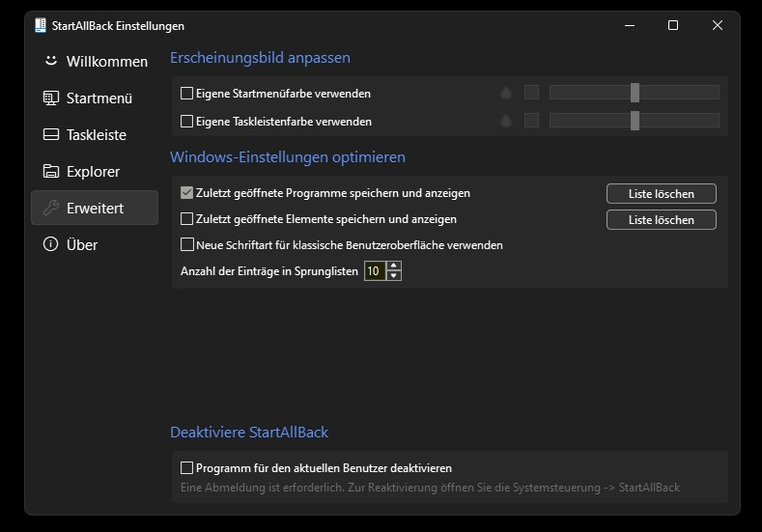This screenshot has height=532, width=762.
Task: Click the StartAllBack app icon in title bar
Action: (x=41, y=25)
